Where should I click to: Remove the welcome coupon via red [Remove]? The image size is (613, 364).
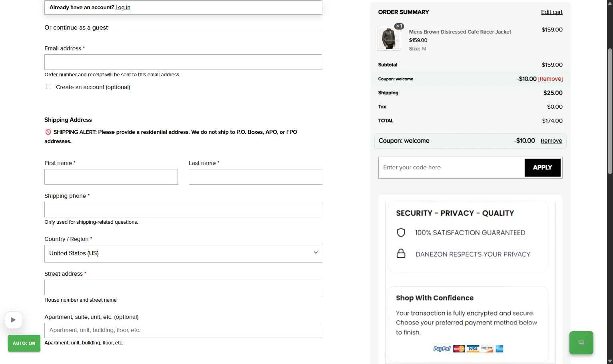pos(550,79)
